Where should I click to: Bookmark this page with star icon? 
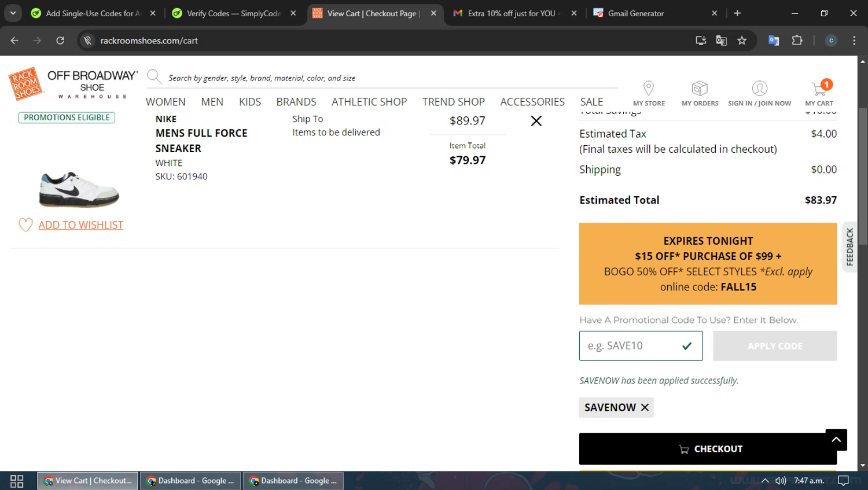742,40
